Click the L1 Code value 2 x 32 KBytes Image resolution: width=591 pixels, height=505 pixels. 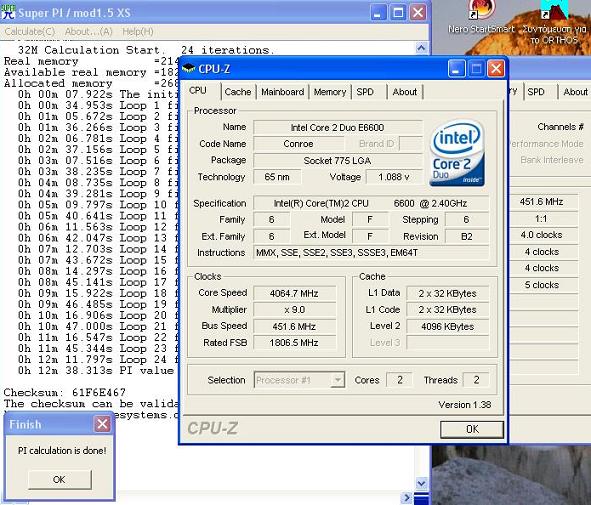(447, 310)
